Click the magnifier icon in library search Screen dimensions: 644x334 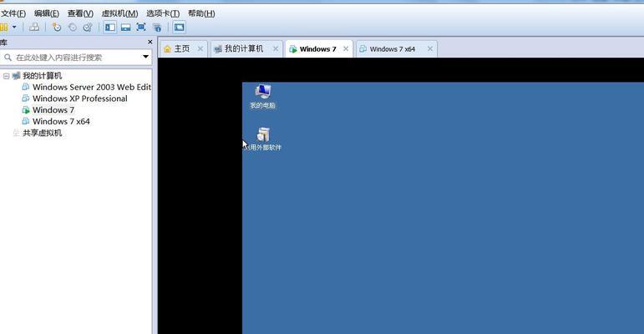(x=8, y=57)
